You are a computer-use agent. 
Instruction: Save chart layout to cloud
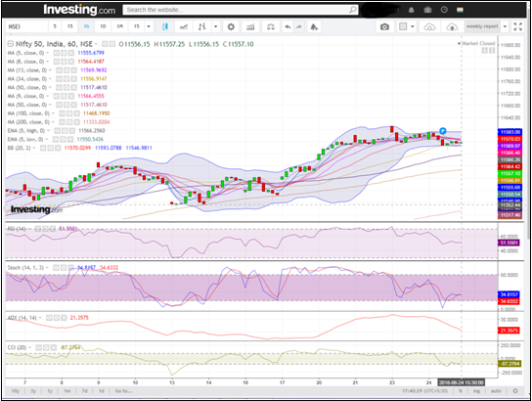point(452,26)
